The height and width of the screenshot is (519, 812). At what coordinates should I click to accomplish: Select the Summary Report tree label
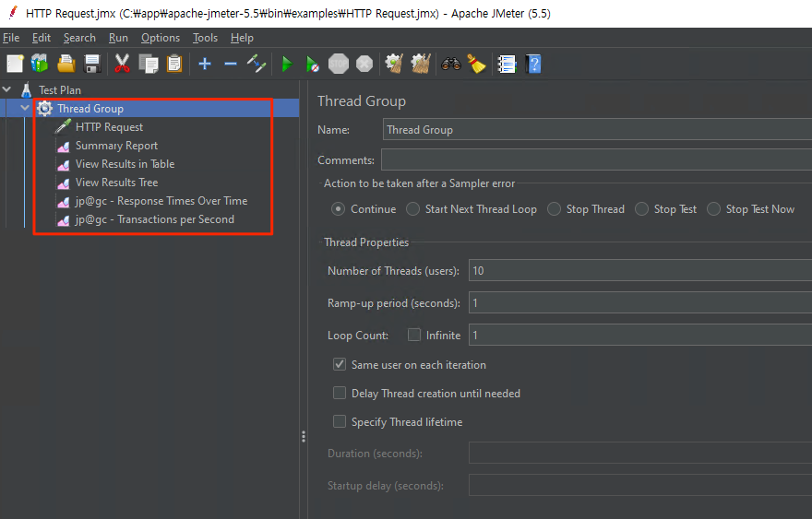click(x=116, y=146)
